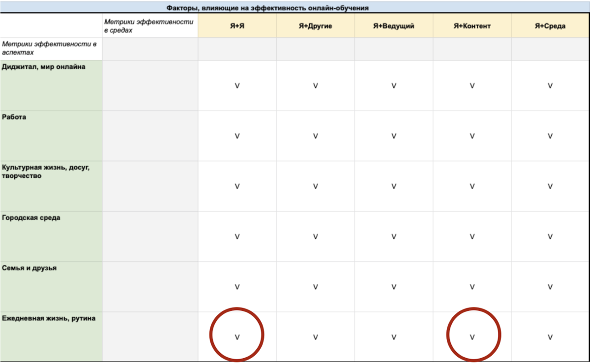The image size is (590, 364).
Task: Select the V for Ежедневная жизнь under Я+Контент
Action: (x=472, y=337)
